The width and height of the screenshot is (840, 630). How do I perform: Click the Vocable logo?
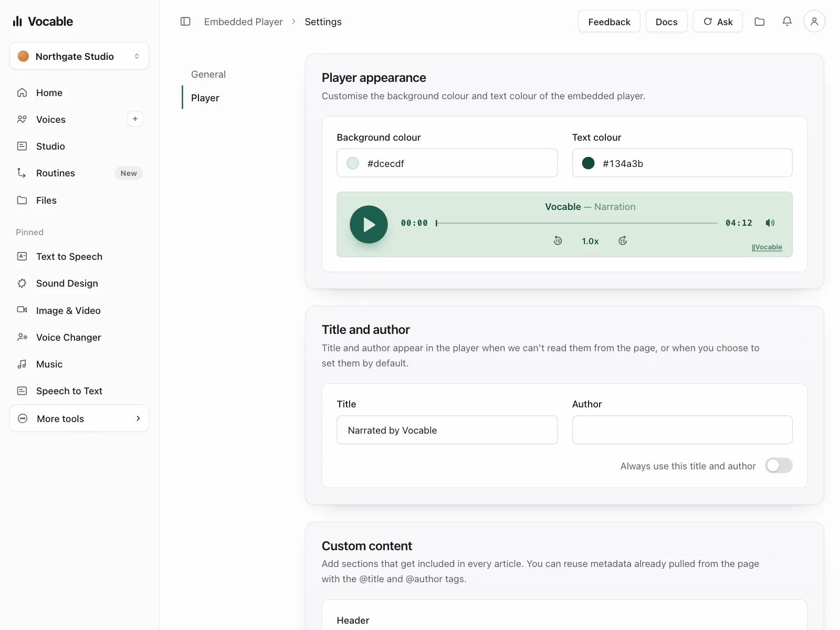43,22
